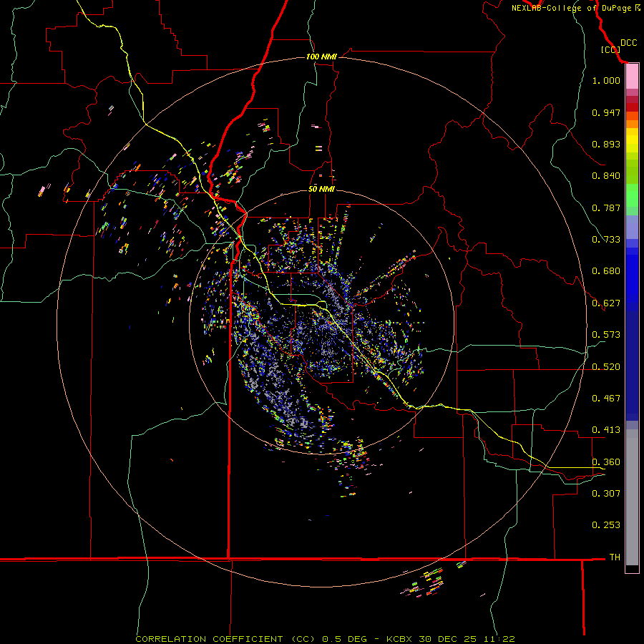The width and height of the screenshot is (644, 644).
Task: Click the KCBX station identifier in caption
Action: [x=400, y=639]
